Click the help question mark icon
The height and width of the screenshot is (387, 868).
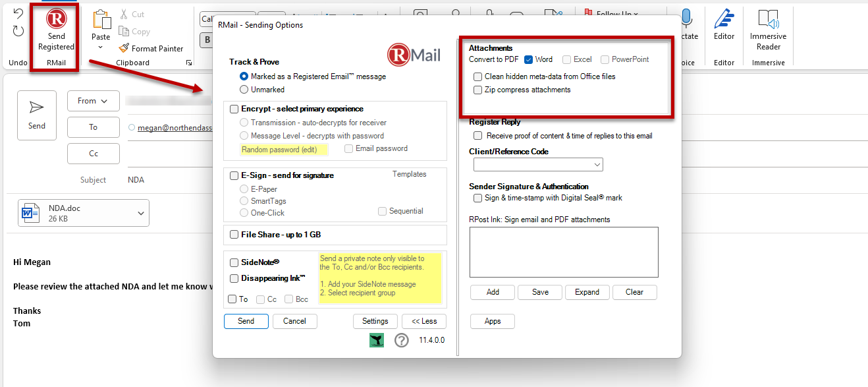(402, 340)
